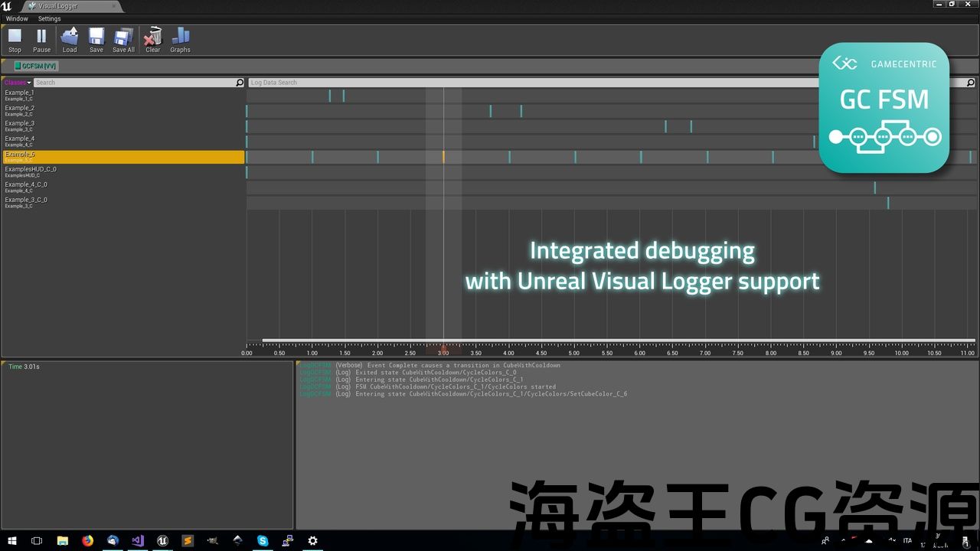980x551 pixels.
Task: Click the Save All toolbar icon
Action: click(x=123, y=40)
